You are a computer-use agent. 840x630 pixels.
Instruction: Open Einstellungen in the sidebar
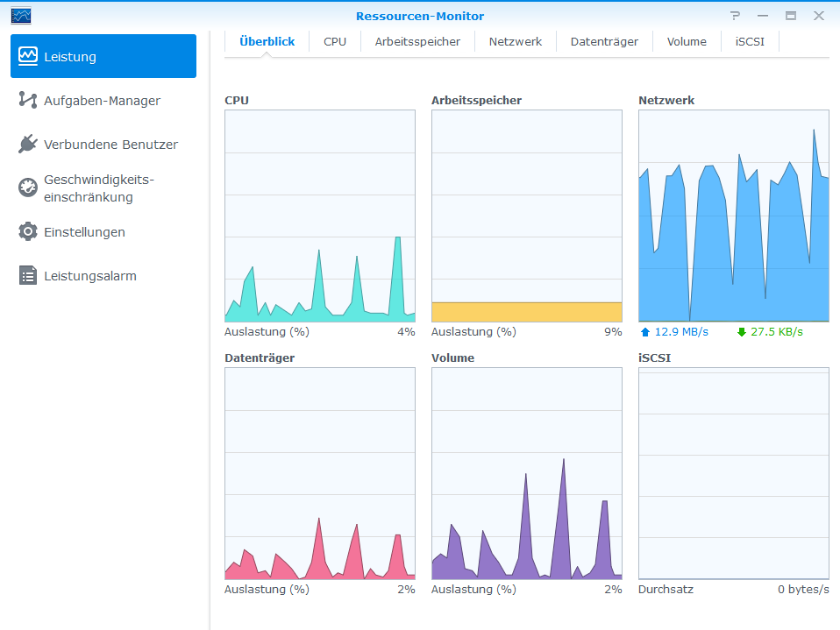pyautogui.click(x=103, y=232)
